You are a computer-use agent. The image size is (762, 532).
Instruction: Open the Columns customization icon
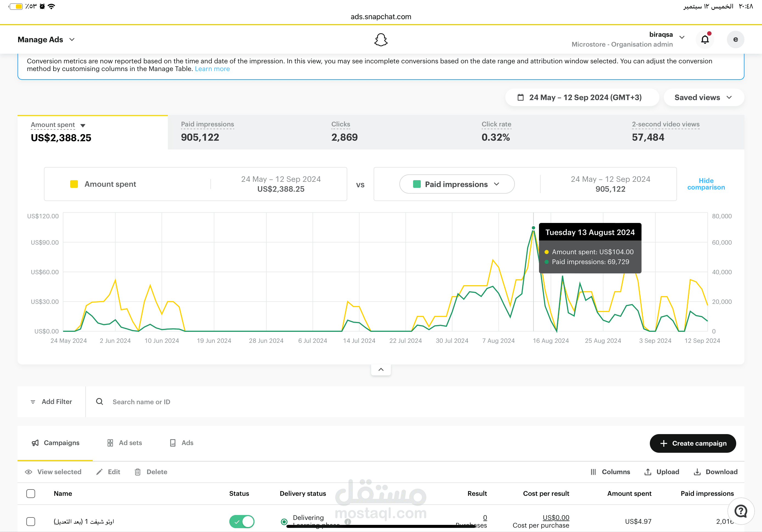pyautogui.click(x=593, y=472)
